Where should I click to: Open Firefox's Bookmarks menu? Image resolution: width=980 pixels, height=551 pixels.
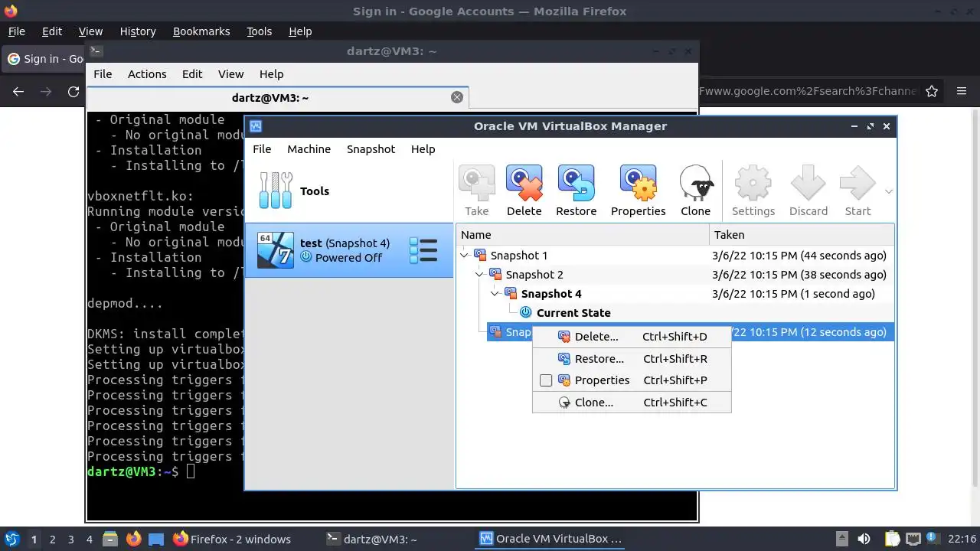pyautogui.click(x=201, y=31)
